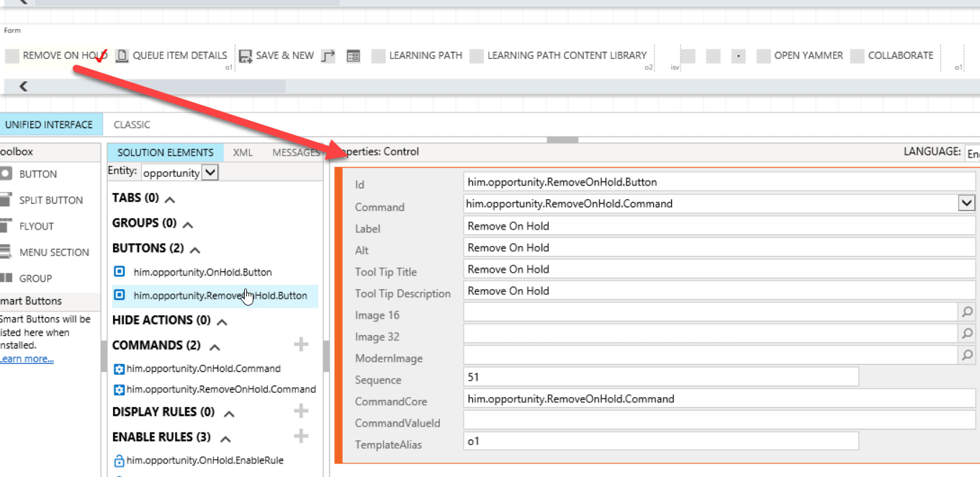Click the lock icon next to him.opportunity.OnHold.EnableRule
The image size is (980, 477).
(x=120, y=460)
